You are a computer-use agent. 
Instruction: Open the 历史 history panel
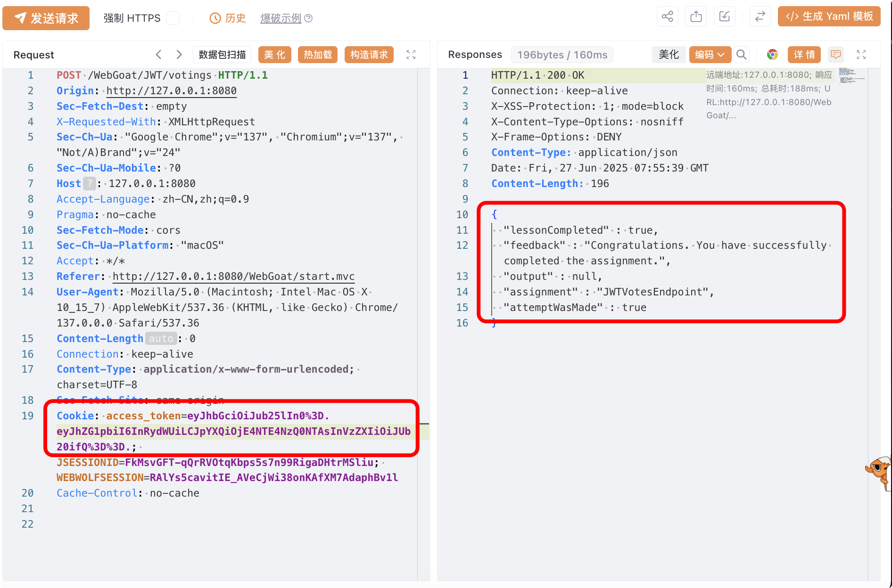[228, 18]
